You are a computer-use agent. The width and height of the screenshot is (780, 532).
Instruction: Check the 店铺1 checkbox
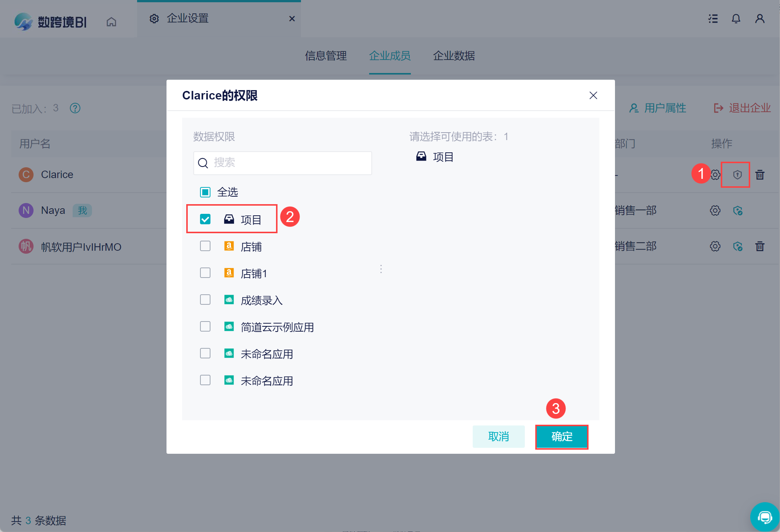tap(205, 273)
